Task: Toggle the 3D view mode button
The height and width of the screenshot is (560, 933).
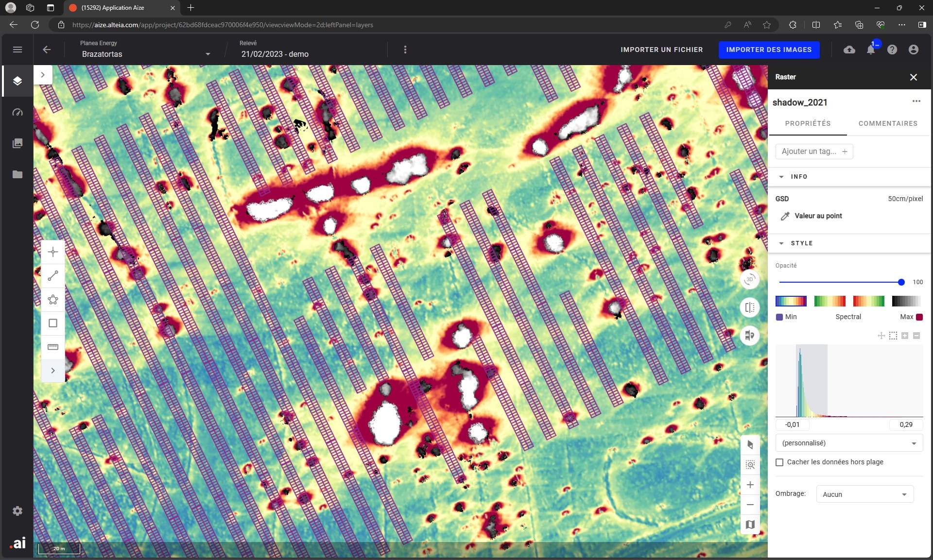Action: coord(750,279)
